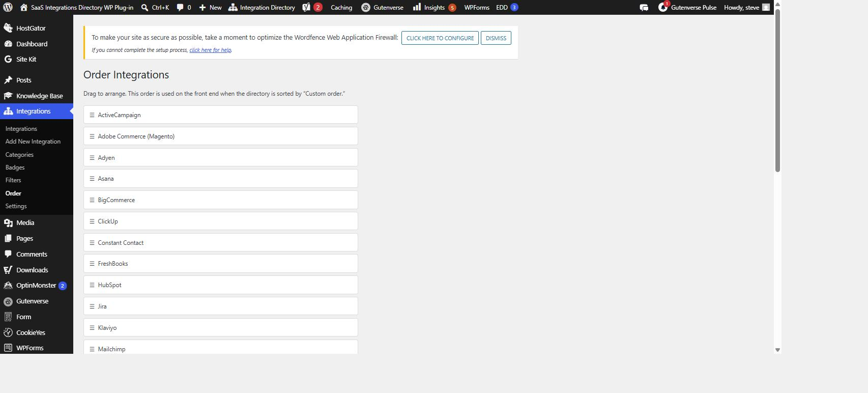The image size is (868, 393).
Task: Click Posts pushpin icon
Action: pos(8,80)
